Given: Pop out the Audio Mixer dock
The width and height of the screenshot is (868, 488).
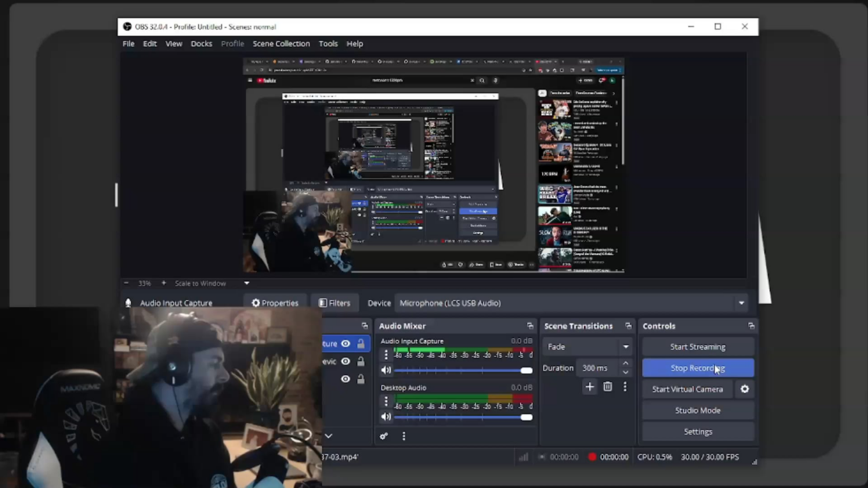Looking at the screenshot, I should (x=530, y=326).
